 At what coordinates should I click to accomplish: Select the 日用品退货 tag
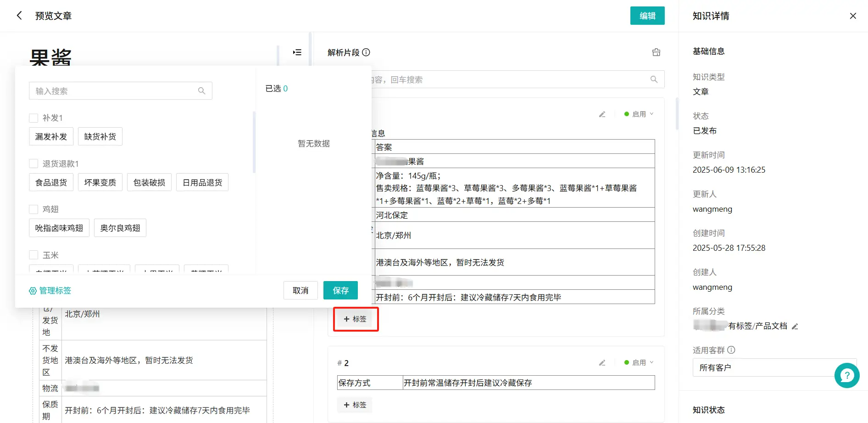click(x=202, y=182)
